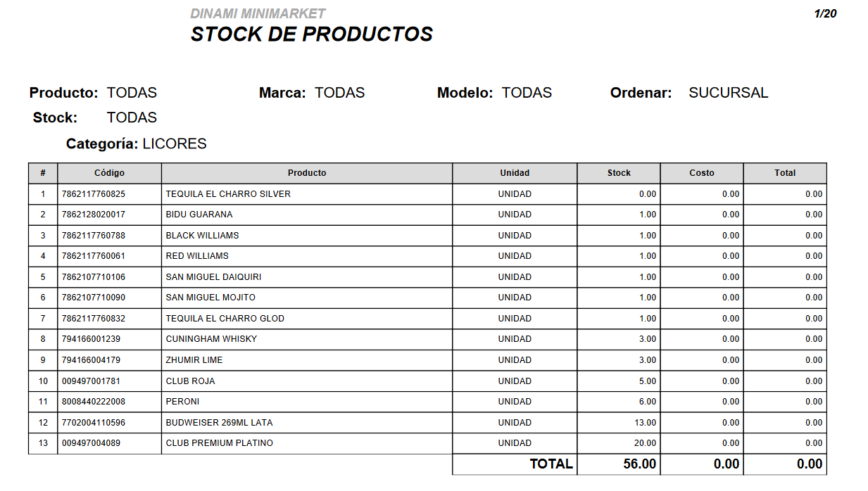Select the SAN MIGUEL MOJITO entry
Viewport: 868px width, 491px height.
coord(427,298)
